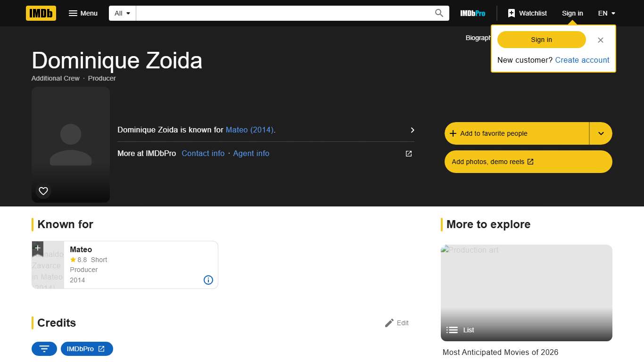Click the Watchlist bookmark icon
The image size is (644, 362).
(512, 13)
